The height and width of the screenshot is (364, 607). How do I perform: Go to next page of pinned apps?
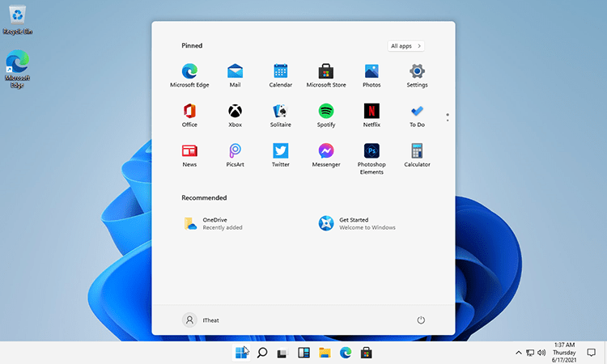(448, 121)
